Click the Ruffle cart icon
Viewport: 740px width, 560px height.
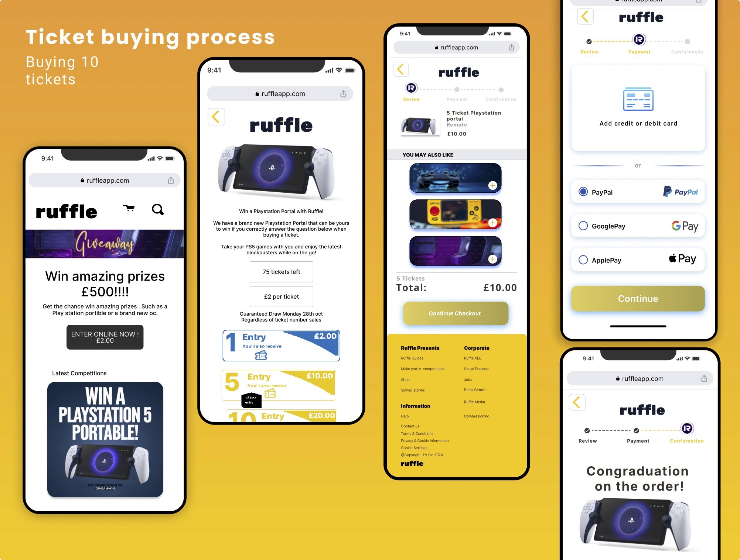pyautogui.click(x=128, y=209)
